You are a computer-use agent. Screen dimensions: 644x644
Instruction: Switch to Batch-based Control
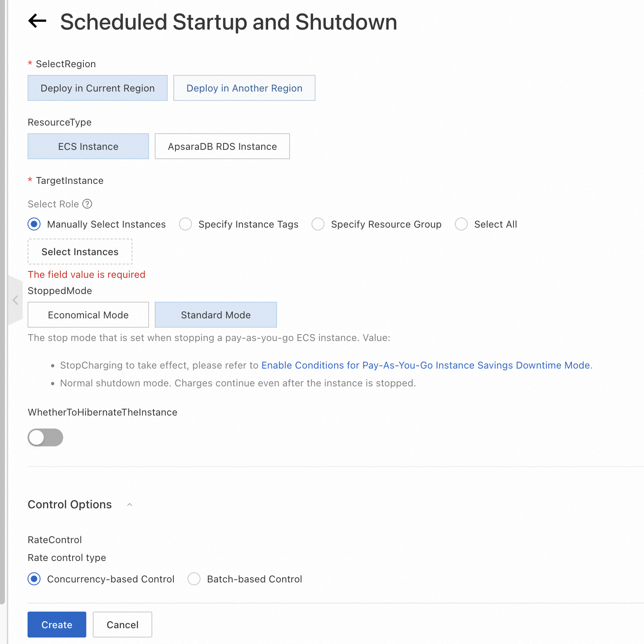tap(194, 579)
